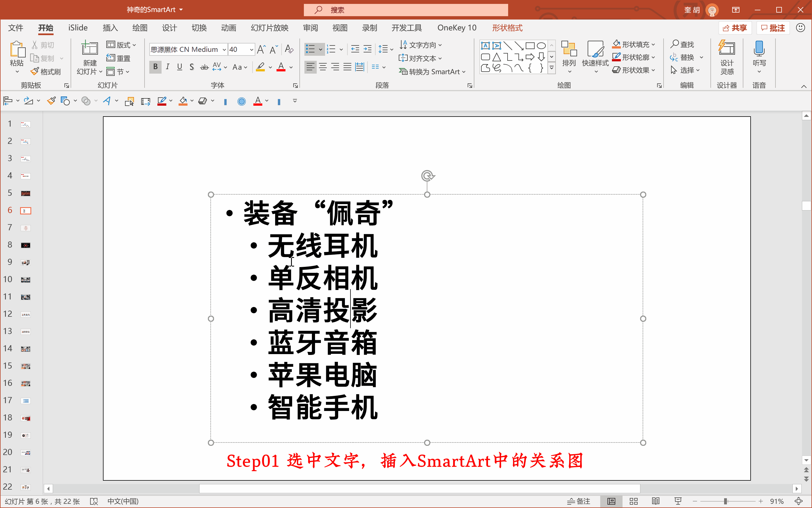Click the Format Painter 格式刷 icon

coord(35,72)
